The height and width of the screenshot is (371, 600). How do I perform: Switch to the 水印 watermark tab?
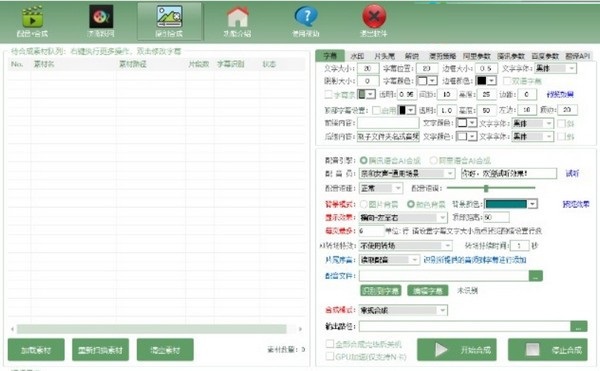tap(357, 56)
